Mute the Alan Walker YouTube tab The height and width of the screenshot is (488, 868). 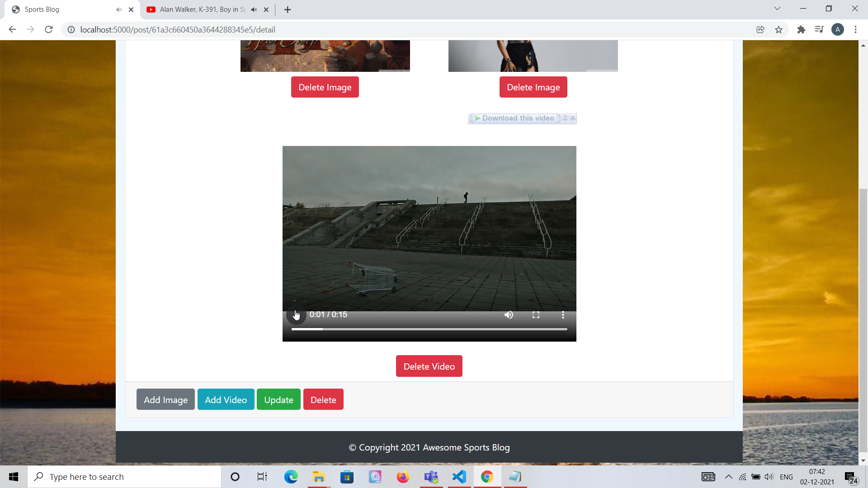(254, 9)
